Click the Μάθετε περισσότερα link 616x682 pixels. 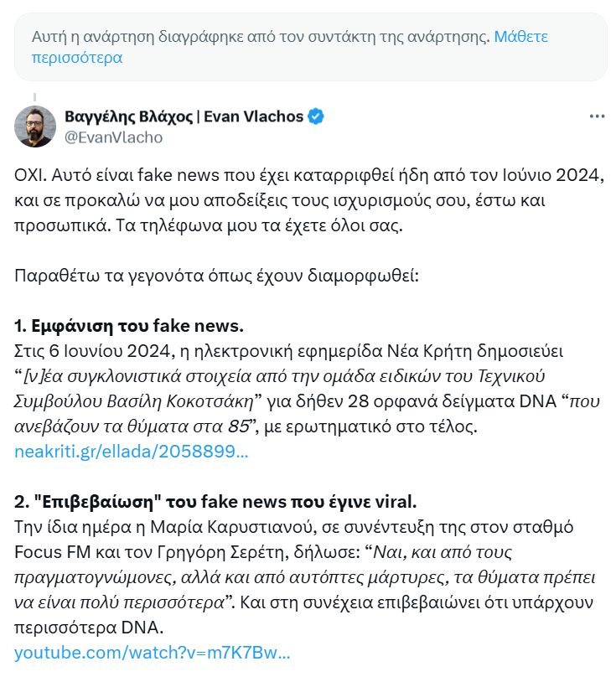[x=520, y=37]
